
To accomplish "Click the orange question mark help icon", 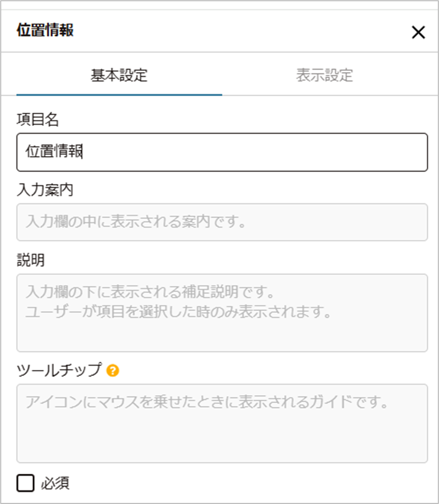I will (x=113, y=370).
